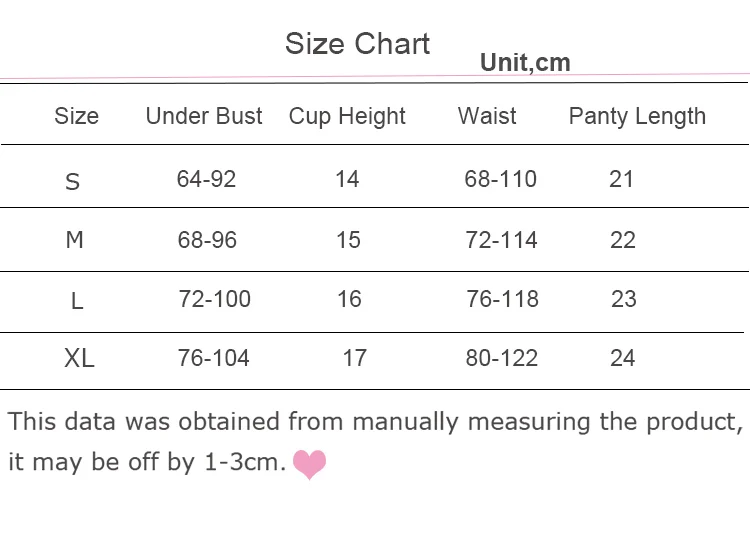This screenshot has width=750, height=546.
Task: Click the XL size row label
Action: click(79, 358)
